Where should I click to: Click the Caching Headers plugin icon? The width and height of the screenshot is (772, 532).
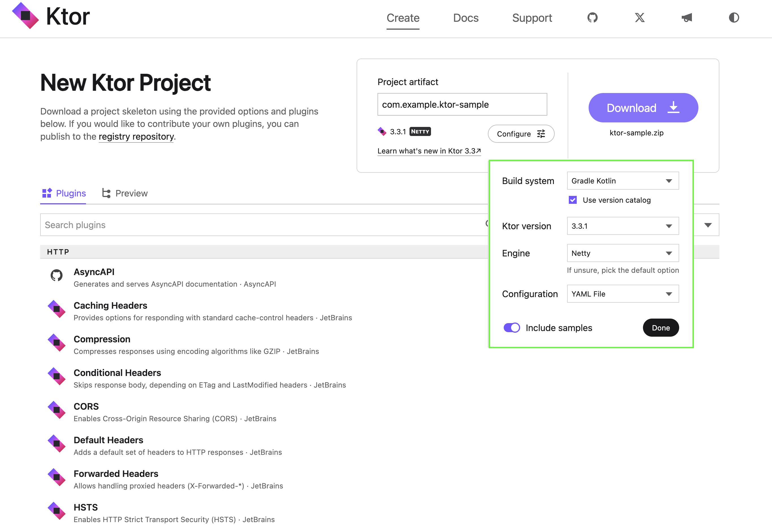(56, 309)
